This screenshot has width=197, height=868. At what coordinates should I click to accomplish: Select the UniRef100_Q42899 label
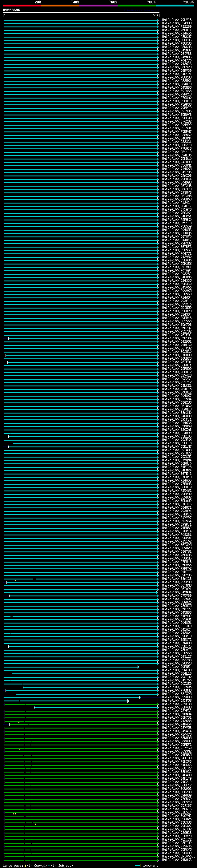[x=176, y=162]
